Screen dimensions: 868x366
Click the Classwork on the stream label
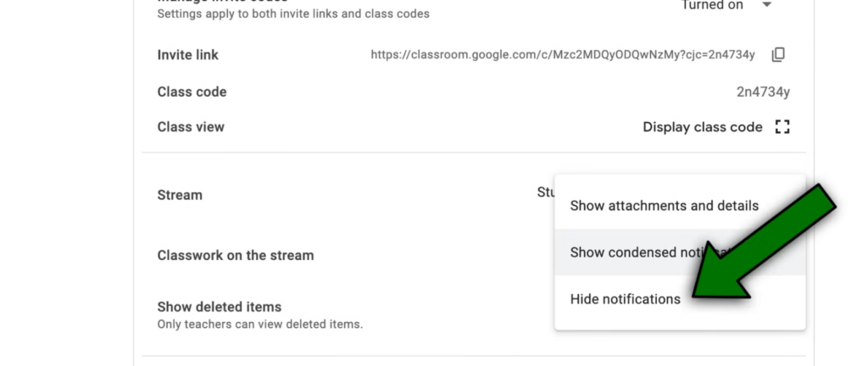click(x=236, y=255)
